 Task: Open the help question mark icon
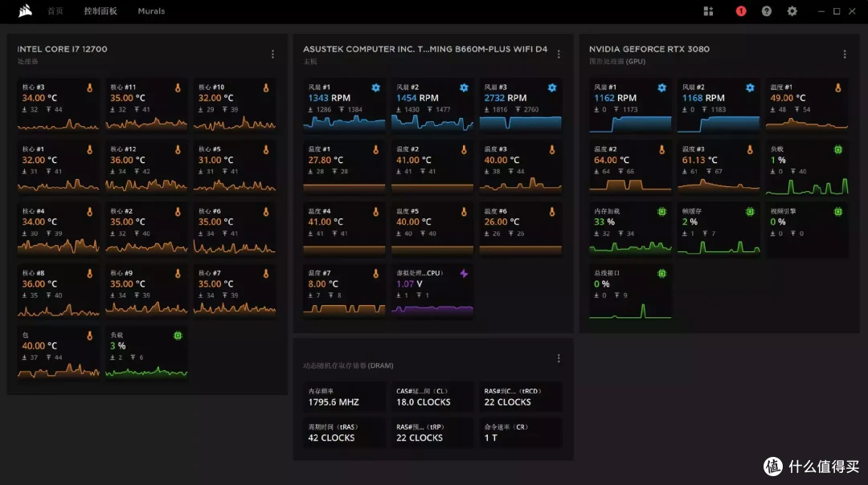766,11
